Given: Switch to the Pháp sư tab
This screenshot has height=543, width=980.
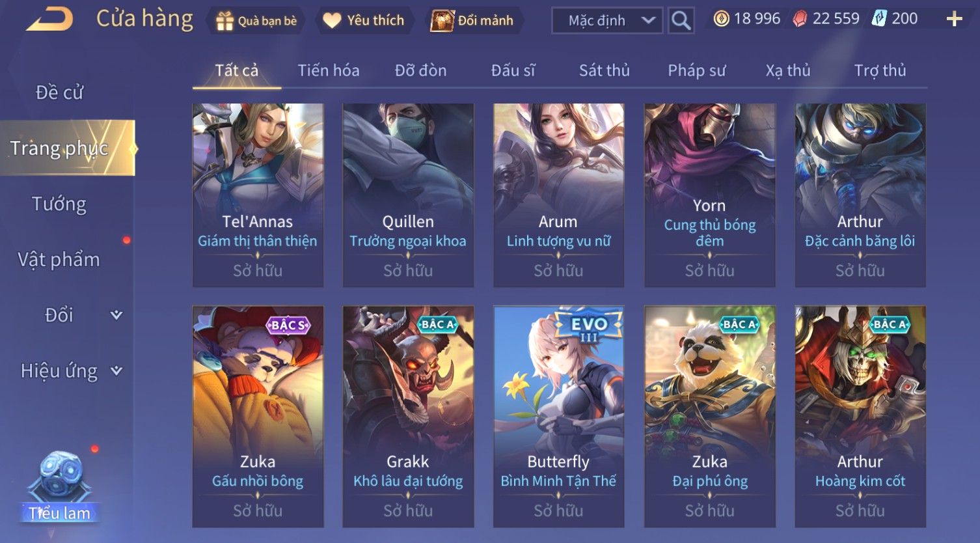Looking at the screenshot, I should (x=696, y=70).
